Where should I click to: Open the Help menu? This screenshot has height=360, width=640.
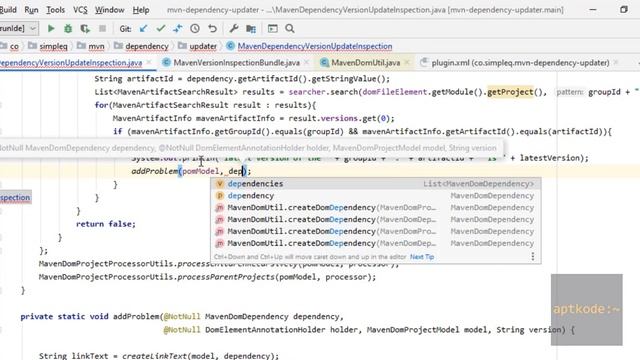(x=141, y=10)
